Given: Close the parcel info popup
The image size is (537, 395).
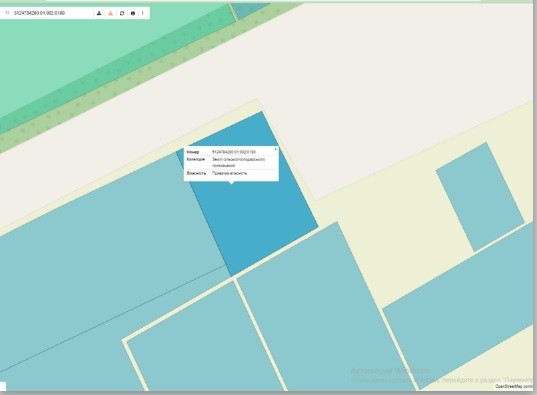Looking at the screenshot, I should (276, 149).
